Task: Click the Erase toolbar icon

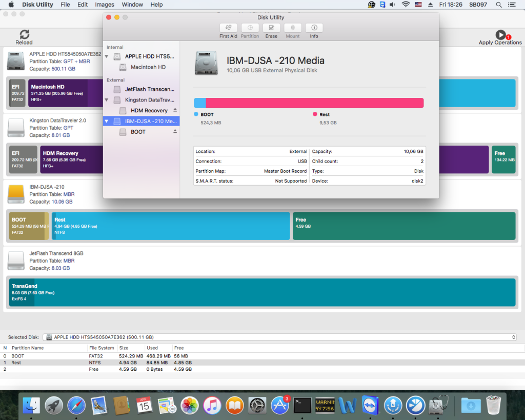Action: 271,28
